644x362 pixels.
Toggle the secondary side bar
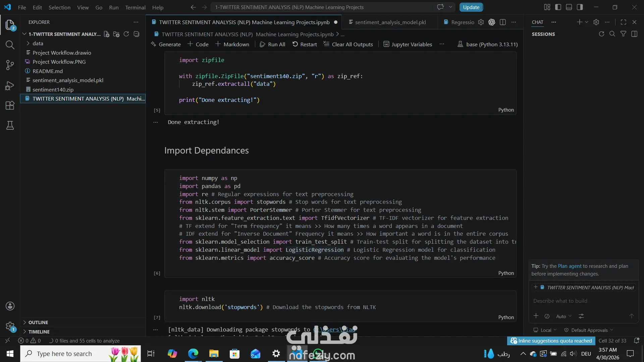(580, 7)
